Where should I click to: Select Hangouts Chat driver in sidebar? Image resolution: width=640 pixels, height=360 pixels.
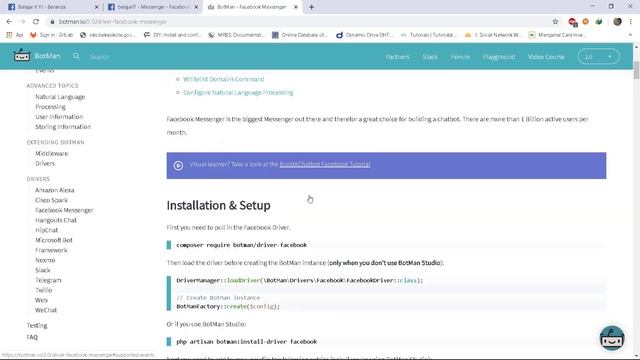56,220
